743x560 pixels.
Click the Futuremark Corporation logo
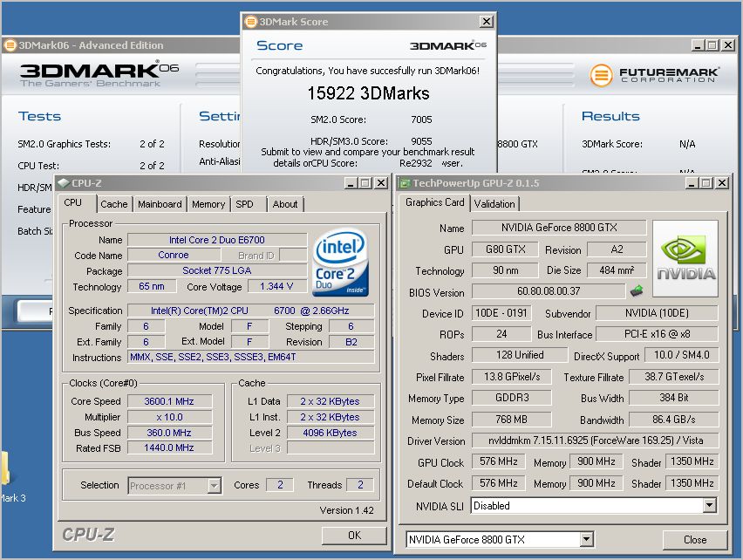tap(654, 75)
